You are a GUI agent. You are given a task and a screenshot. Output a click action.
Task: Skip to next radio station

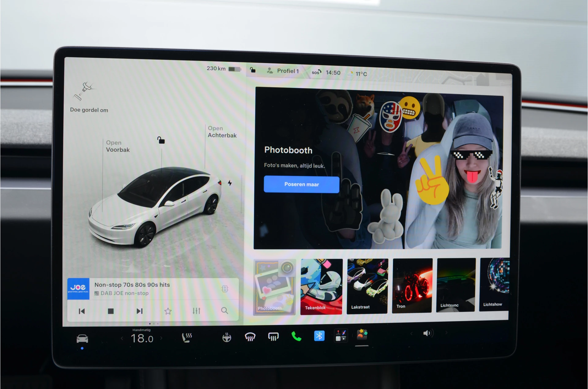[139, 311]
